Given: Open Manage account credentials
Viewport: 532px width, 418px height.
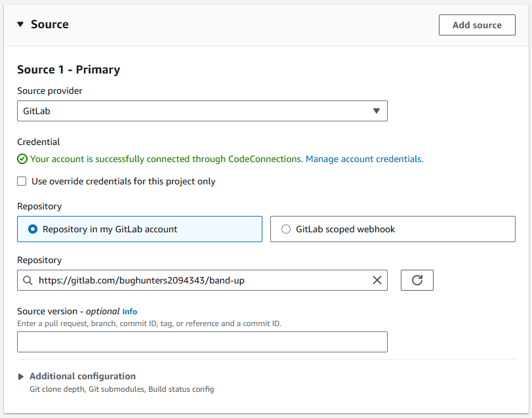Looking at the screenshot, I should (x=364, y=159).
